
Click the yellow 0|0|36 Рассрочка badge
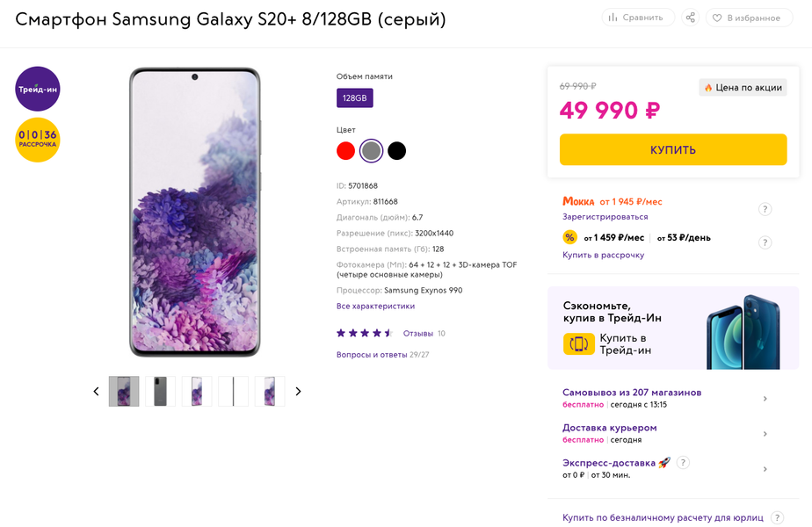(38, 140)
